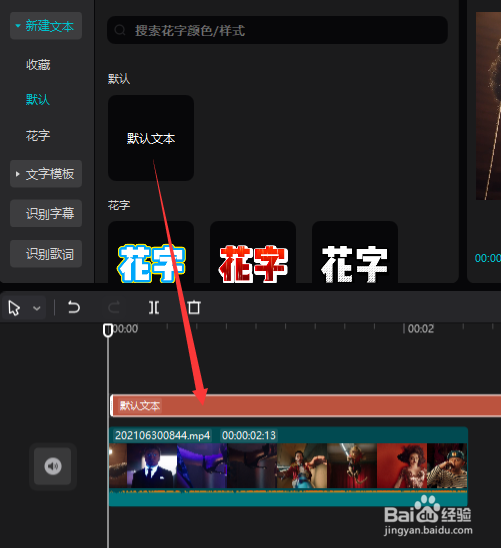Viewport: 501px width, 548px height.
Task: Delete the selected clip
Action: coord(194,308)
